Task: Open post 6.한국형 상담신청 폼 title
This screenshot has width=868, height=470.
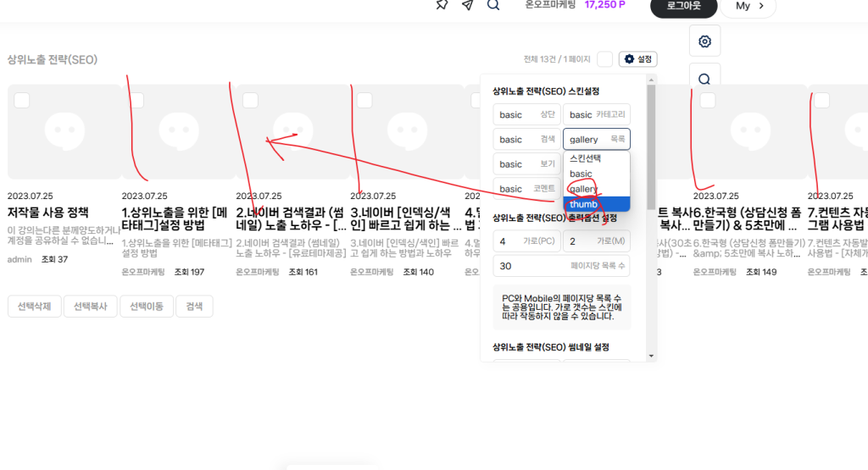Action: (748, 218)
